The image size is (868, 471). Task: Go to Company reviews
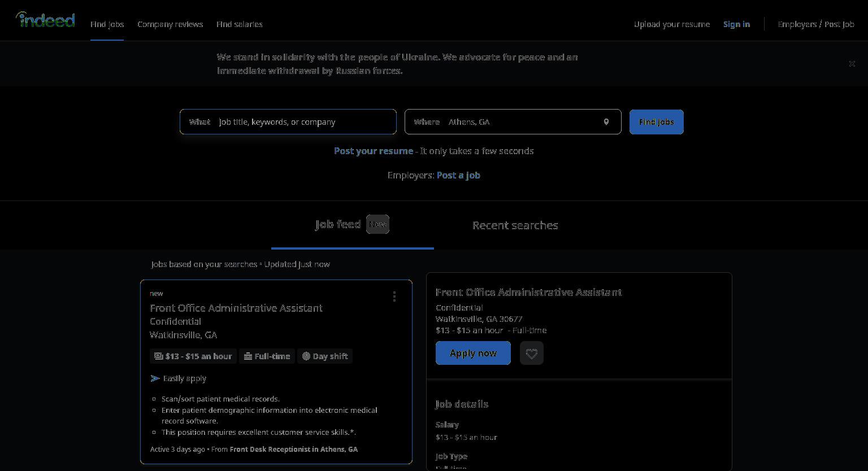pyautogui.click(x=170, y=24)
